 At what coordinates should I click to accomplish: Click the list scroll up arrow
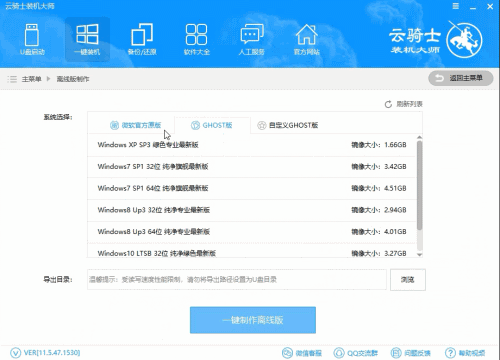pos(420,137)
